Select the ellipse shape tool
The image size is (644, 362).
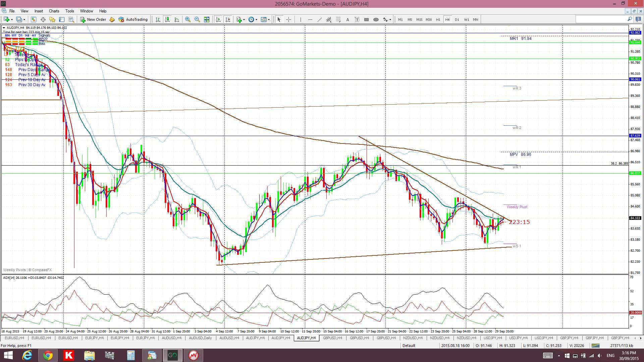click(x=376, y=19)
